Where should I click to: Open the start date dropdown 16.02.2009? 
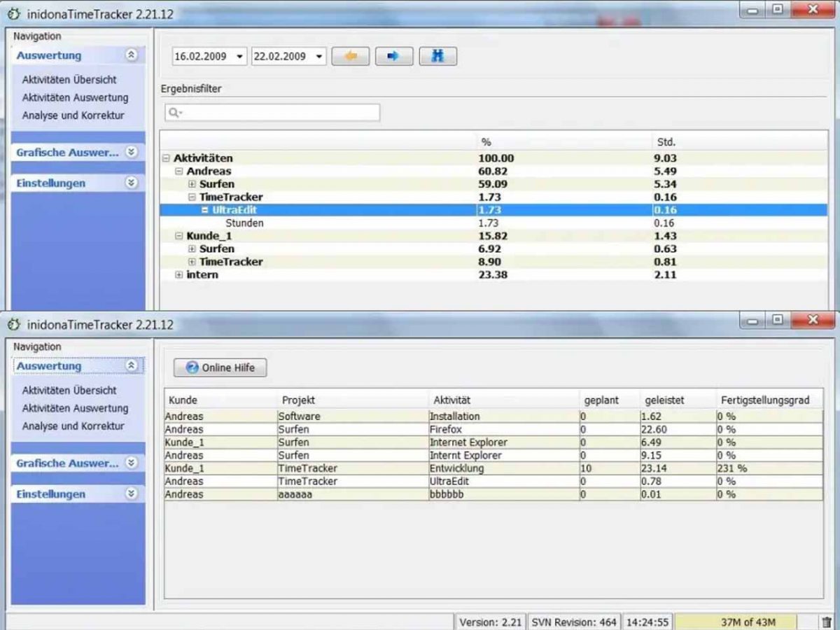tap(240, 57)
